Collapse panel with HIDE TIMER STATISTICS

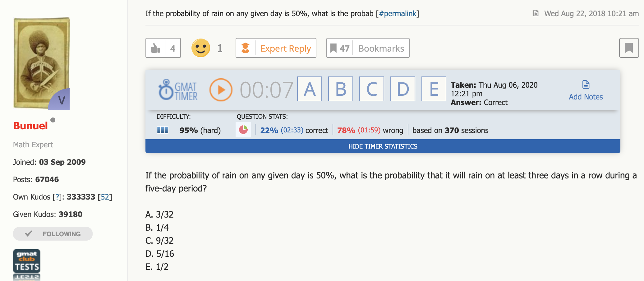tap(383, 146)
